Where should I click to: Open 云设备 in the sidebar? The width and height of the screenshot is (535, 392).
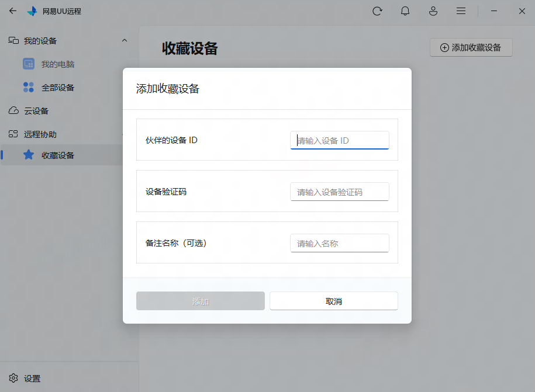tap(36, 111)
